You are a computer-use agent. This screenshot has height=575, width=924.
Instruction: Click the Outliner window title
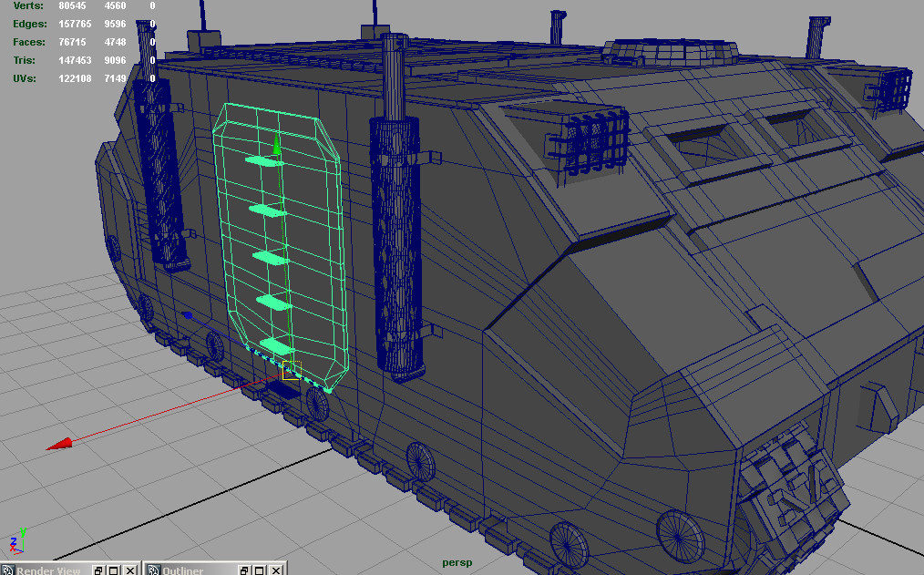[182, 570]
